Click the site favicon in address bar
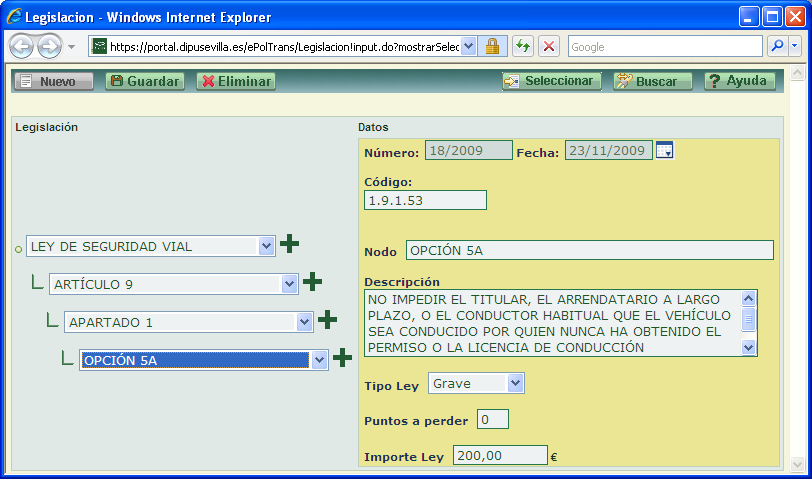The height and width of the screenshot is (479, 812). coord(99,47)
